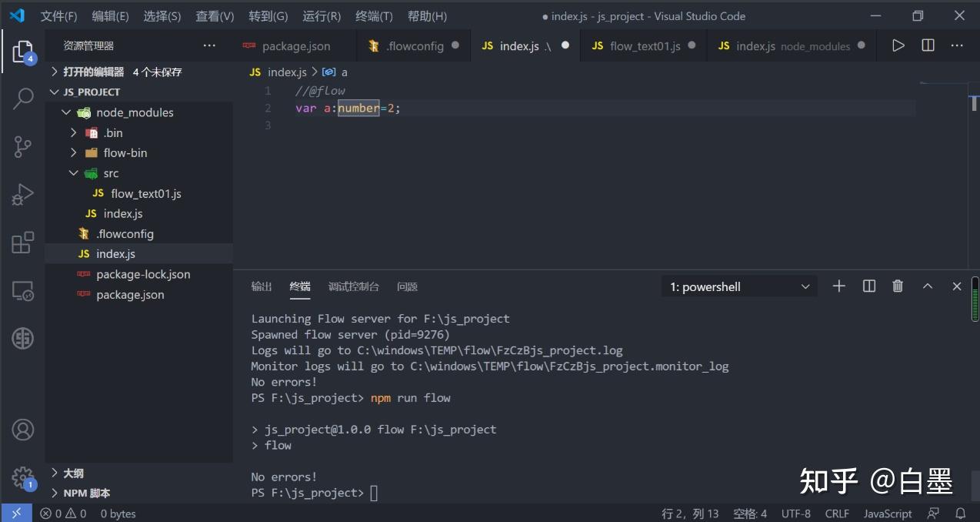Open the 帮助(H) menu
This screenshot has width=980, height=522.
click(x=427, y=16)
